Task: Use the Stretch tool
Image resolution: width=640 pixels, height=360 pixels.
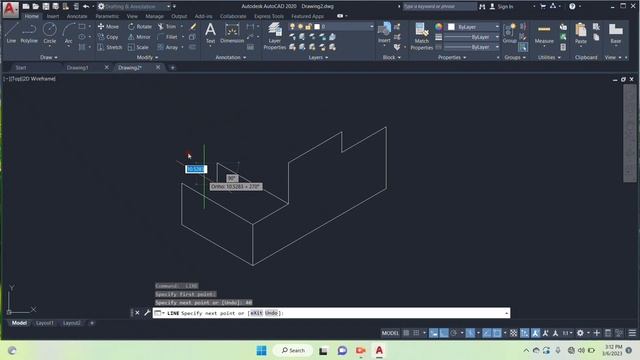Action: coord(110,47)
